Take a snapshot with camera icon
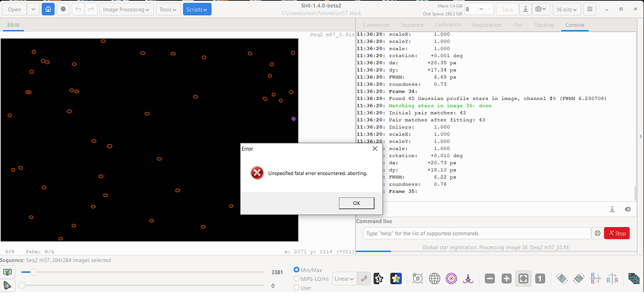The width and height of the screenshot is (644, 305). tap(541, 9)
